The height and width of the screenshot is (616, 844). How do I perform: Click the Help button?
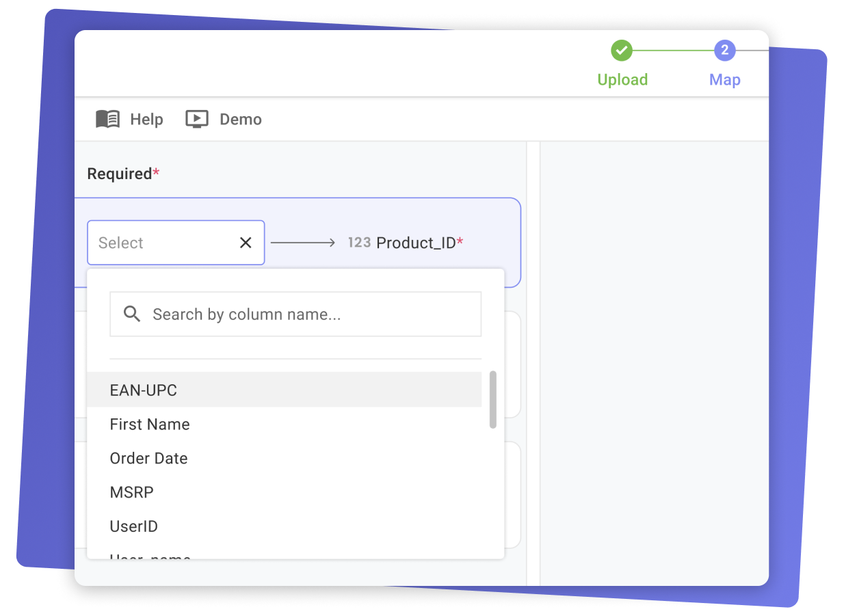pyautogui.click(x=146, y=118)
